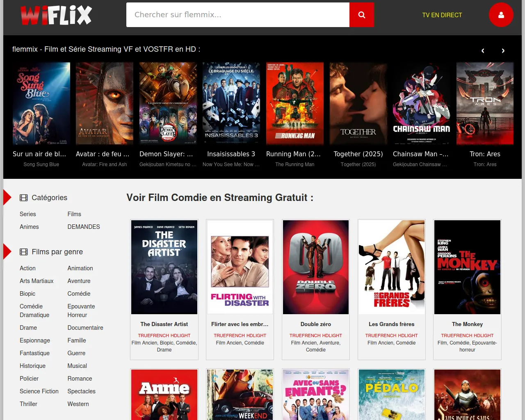The image size is (525, 420).
Task: Open Song Sung Blue carousel poster
Action: pyautogui.click(x=41, y=103)
